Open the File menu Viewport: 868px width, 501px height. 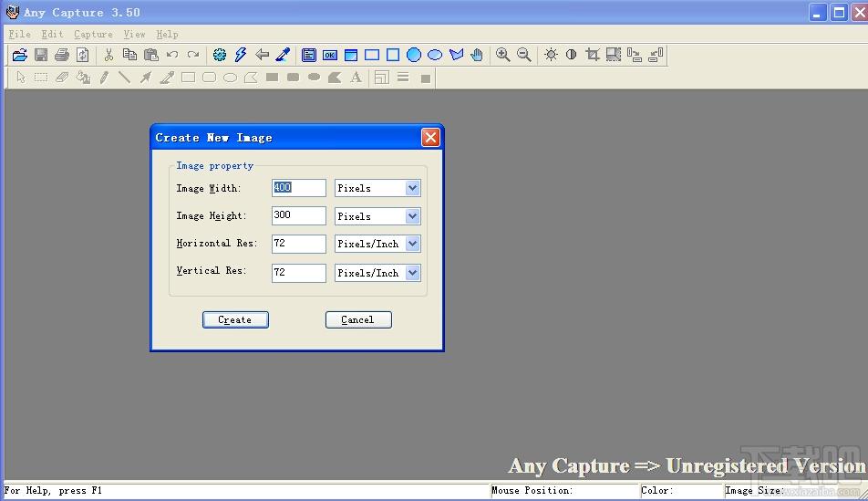19,35
